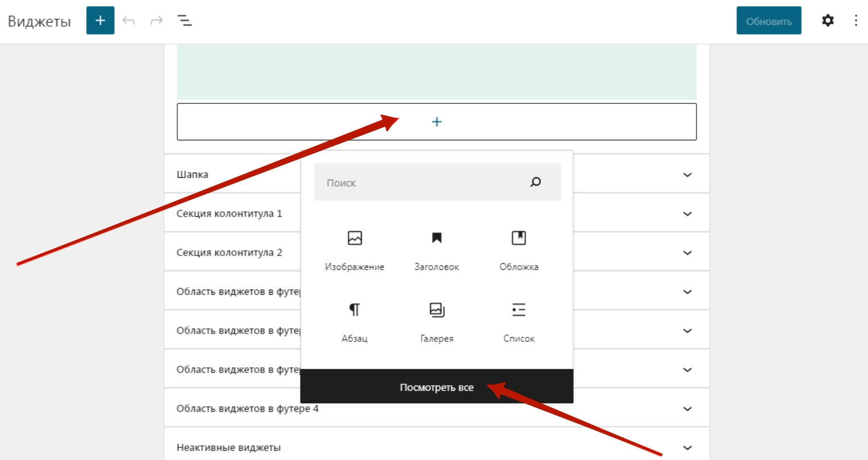Screen dimensions: 868x460
Task: Insert the Абзац paragraph block
Action: [354, 321]
